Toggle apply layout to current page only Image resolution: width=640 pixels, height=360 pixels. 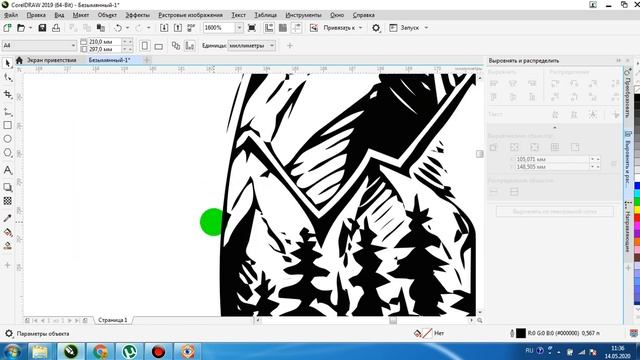coord(190,46)
